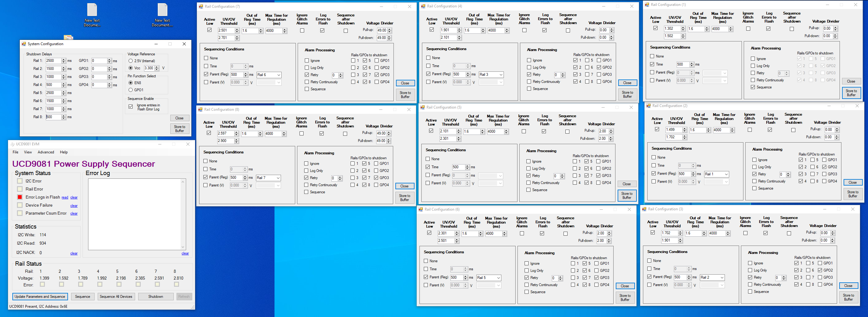Click Update Parameters and Sequence button
Image resolution: width=868 pixels, height=317 pixels.
40,297
